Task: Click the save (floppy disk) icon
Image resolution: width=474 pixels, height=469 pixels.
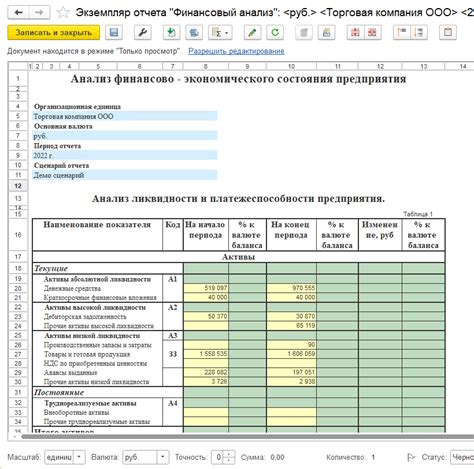Action: coord(114,33)
